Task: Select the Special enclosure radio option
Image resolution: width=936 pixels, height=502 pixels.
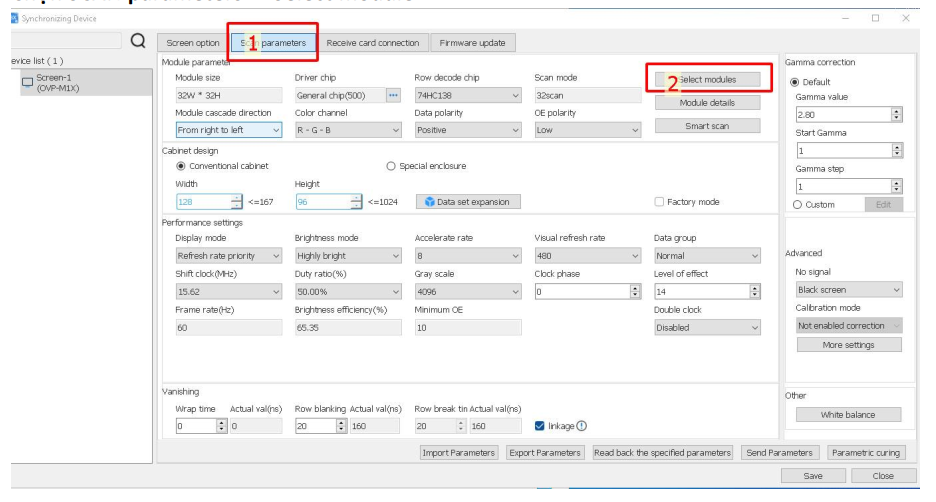Action: coord(391,165)
